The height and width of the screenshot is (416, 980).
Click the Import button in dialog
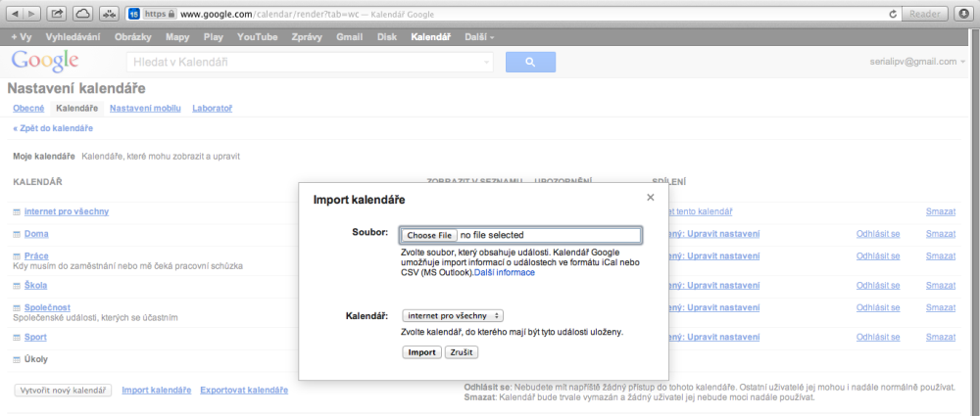click(x=421, y=352)
